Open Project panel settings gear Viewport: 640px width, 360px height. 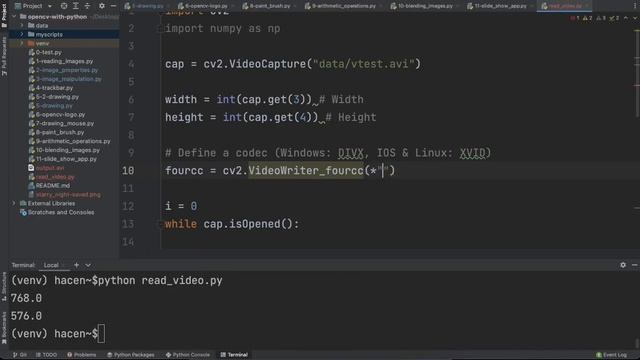[102, 6]
